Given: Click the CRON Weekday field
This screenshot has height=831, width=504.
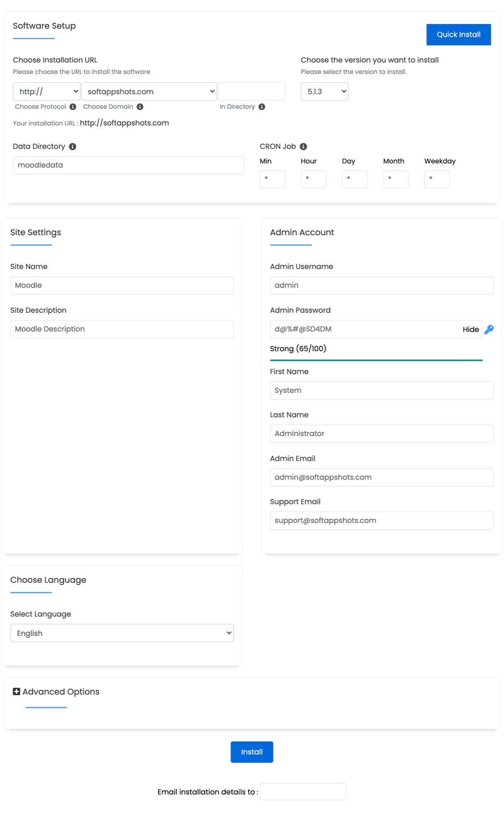Looking at the screenshot, I should (x=437, y=179).
